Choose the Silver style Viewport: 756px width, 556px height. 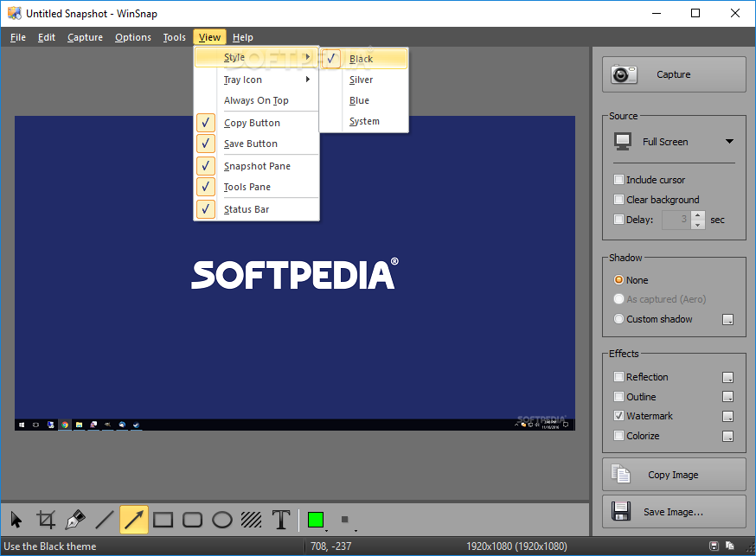click(x=364, y=80)
